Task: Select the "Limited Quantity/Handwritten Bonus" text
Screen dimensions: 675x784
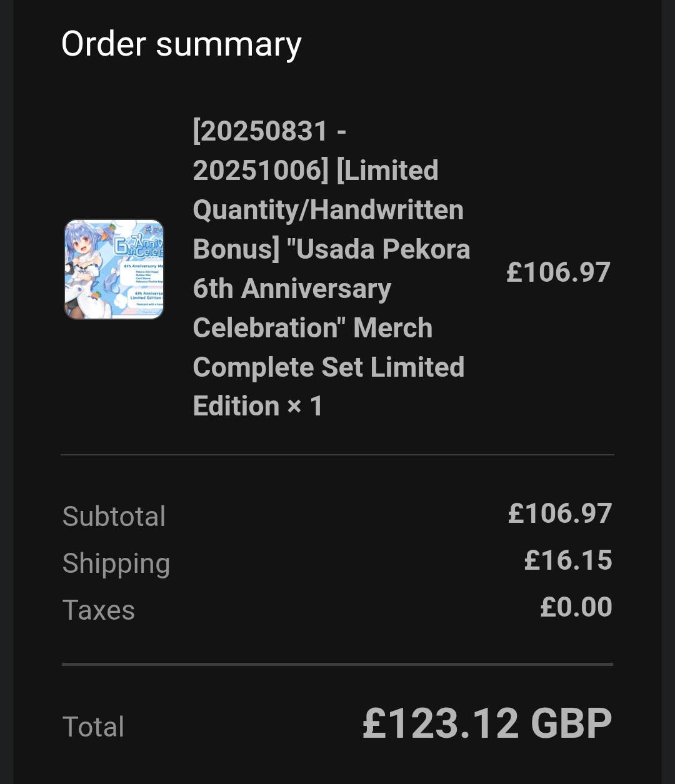Action: (328, 209)
